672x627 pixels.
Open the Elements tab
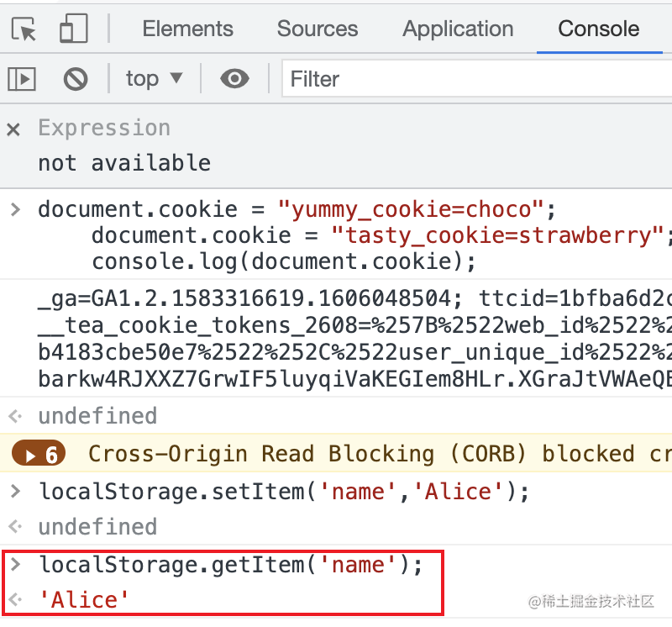tap(187, 29)
